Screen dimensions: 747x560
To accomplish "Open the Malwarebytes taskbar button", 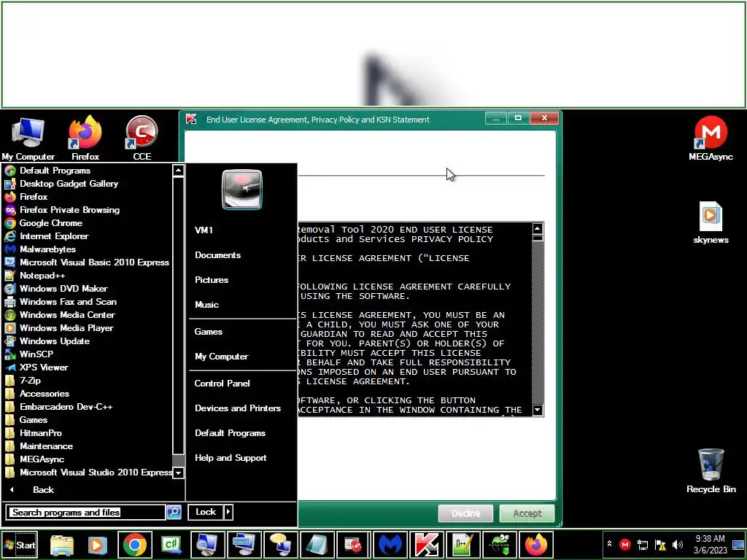I will pos(390,545).
